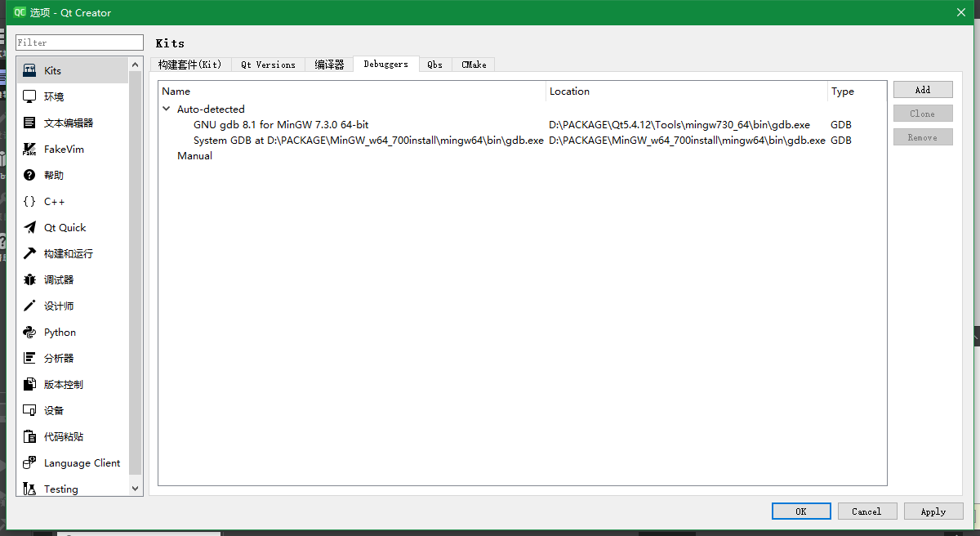Click the Type column header
This screenshot has width=980, height=536.
coord(857,92)
